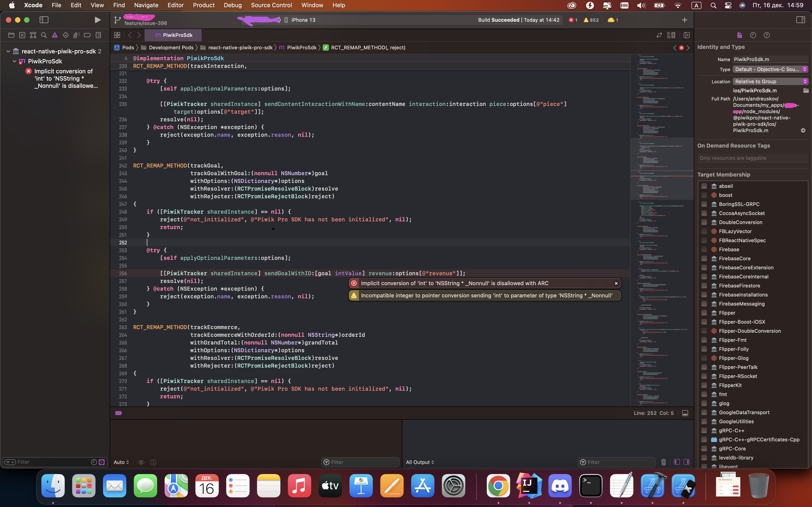Tick the FlipperKit target membership checkbox
812x507 pixels.
click(x=704, y=385)
